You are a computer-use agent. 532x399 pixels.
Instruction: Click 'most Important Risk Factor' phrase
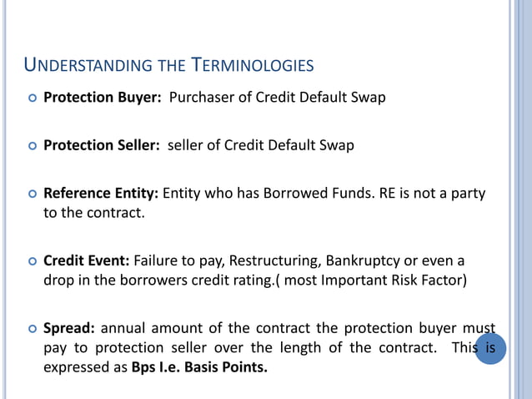click(374, 280)
